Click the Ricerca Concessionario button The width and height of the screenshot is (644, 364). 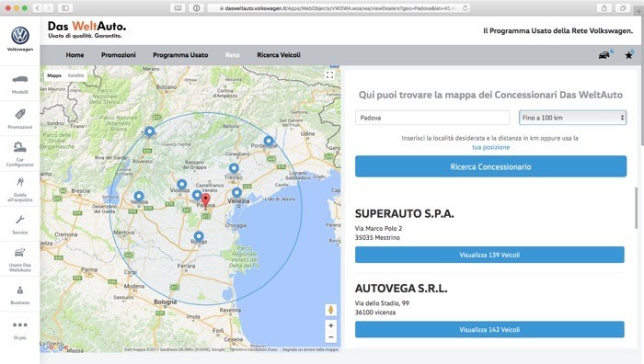pos(490,166)
